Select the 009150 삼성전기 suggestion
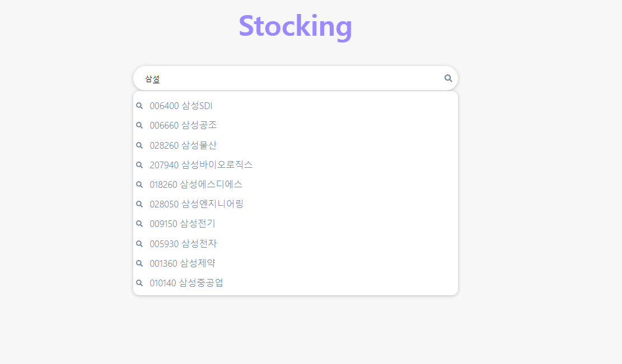 coord(183,223)
